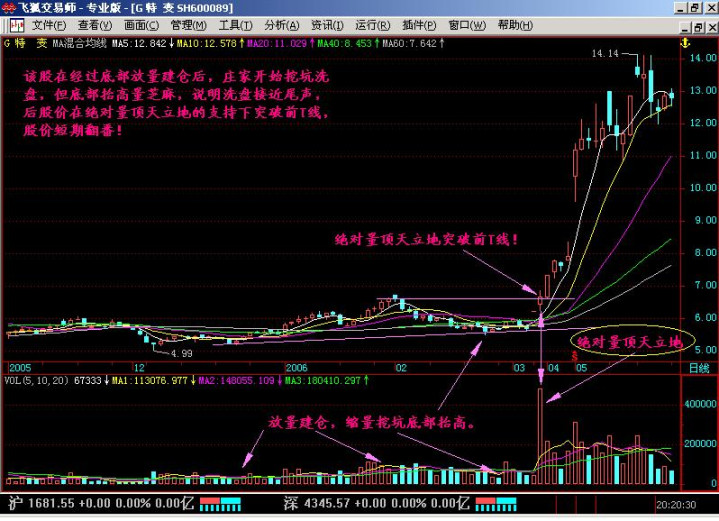This screenshot has width=719, height=521.
Task: Open the 文件(F) menu
Action: pyautogui.click(x=49, y=25)
